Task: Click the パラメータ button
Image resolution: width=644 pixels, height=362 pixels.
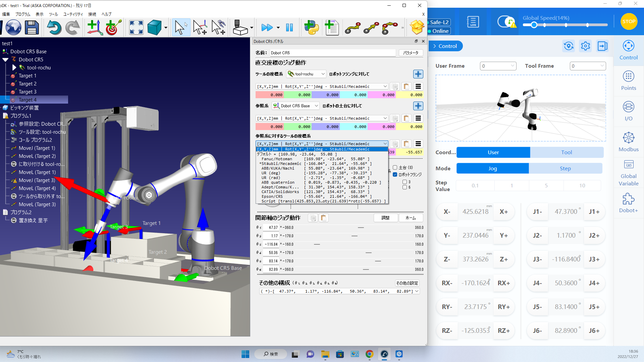Action: (411, 53)
